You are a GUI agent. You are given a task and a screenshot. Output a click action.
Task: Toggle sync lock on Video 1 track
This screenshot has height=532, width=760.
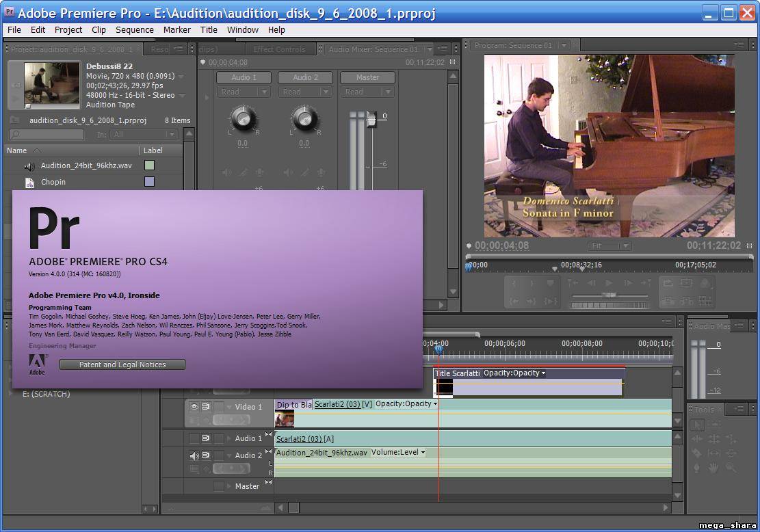pyautogui.click(x=205, y=406)
